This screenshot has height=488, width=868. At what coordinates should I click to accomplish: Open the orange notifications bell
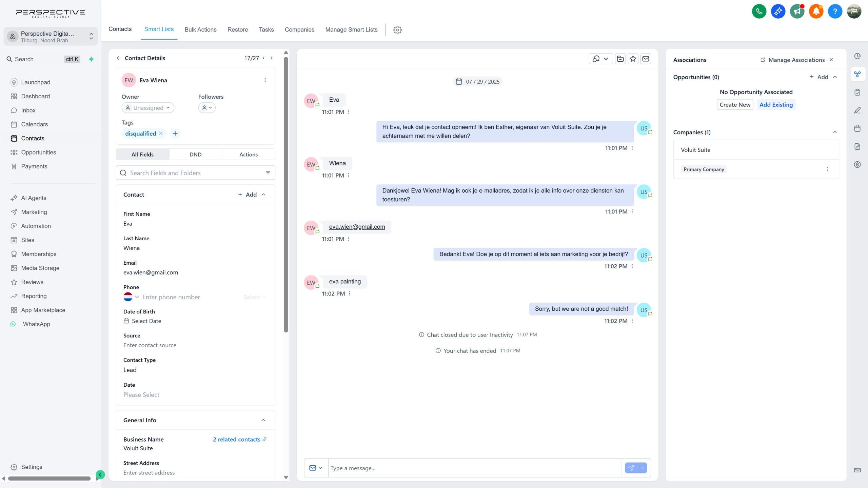816,12
